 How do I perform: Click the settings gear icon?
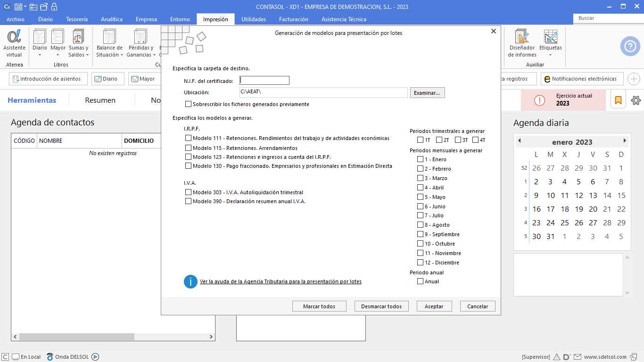[636, 100]
